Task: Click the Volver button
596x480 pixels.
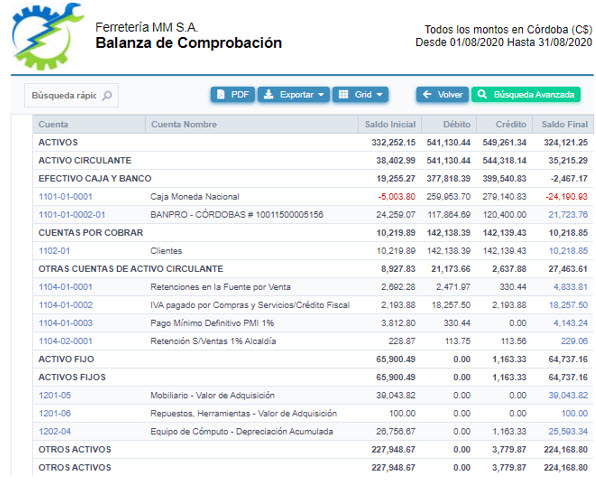Action: click(442, 95)
